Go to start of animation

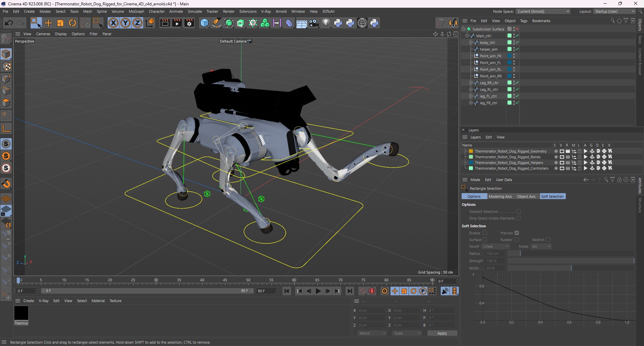[x=287, y=291]
